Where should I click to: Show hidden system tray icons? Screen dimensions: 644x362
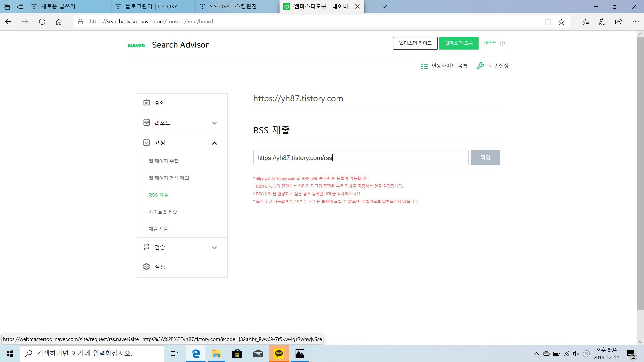[x=536, y=354]
